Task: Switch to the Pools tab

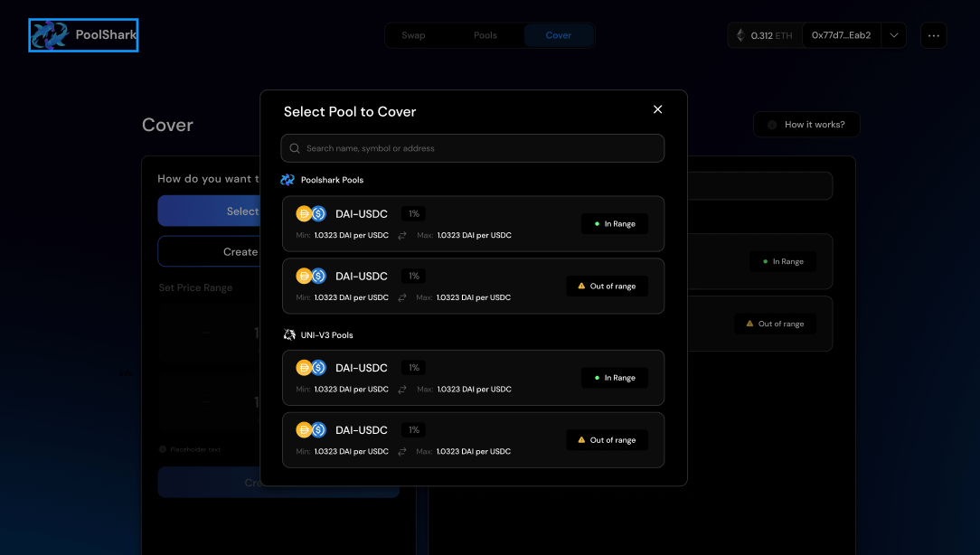Action: pyautogui.click(x=485, y=35)
